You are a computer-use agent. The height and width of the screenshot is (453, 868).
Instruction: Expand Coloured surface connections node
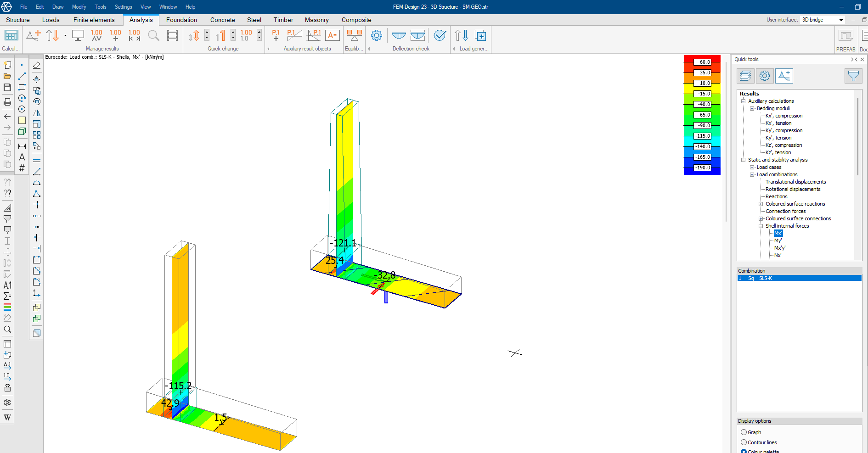pyautogui.click(x=761, y=218)
